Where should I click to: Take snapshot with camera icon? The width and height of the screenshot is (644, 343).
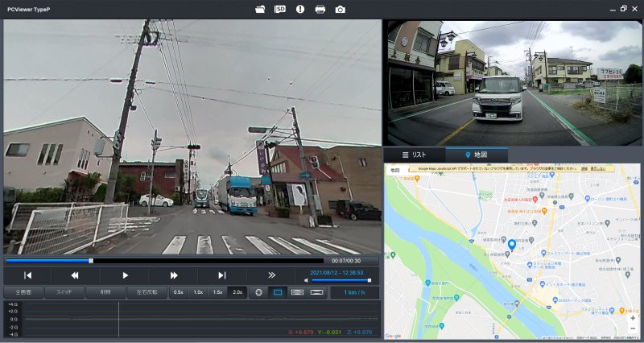tap(341, 9)
